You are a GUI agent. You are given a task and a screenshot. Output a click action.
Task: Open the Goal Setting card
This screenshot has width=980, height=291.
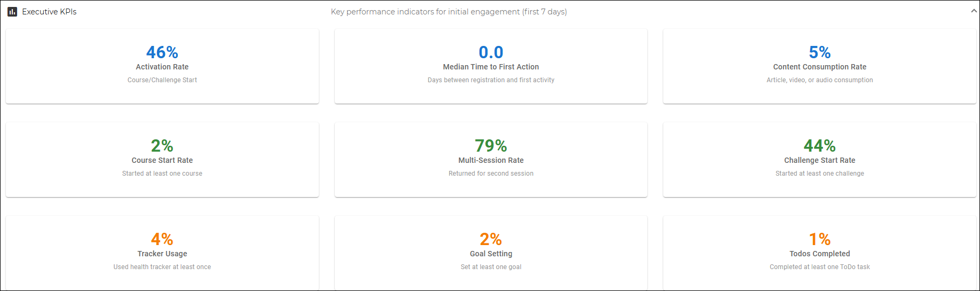click(491, 253)
